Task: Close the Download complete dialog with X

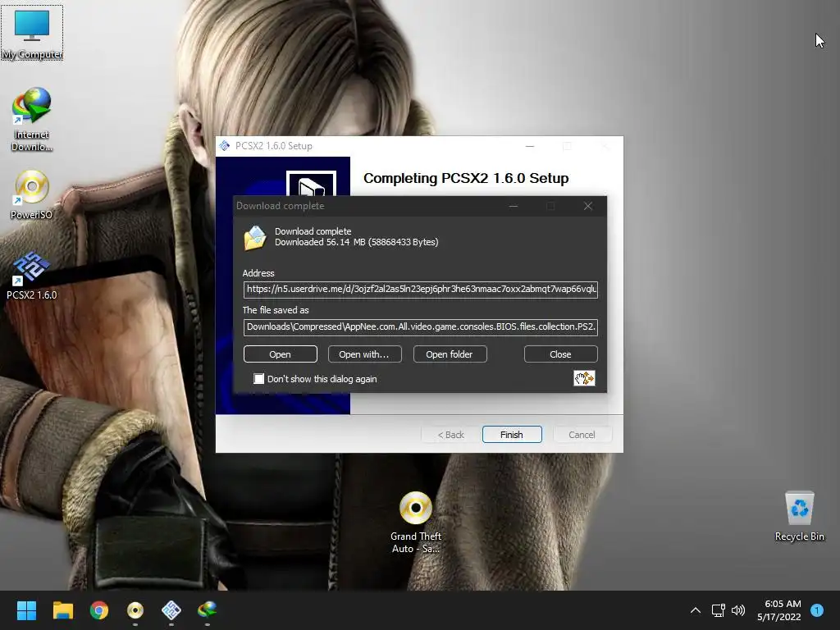Action: pos(587,206)
